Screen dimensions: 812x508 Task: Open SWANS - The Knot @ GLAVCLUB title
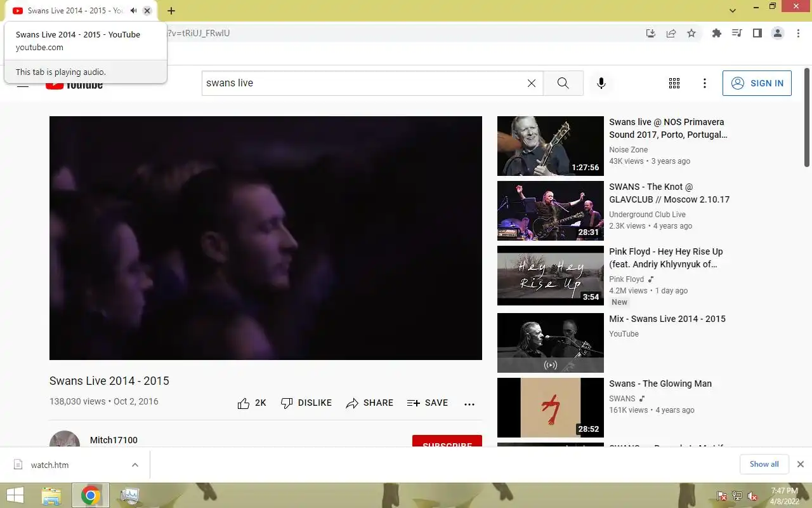[x=669, y=193]
